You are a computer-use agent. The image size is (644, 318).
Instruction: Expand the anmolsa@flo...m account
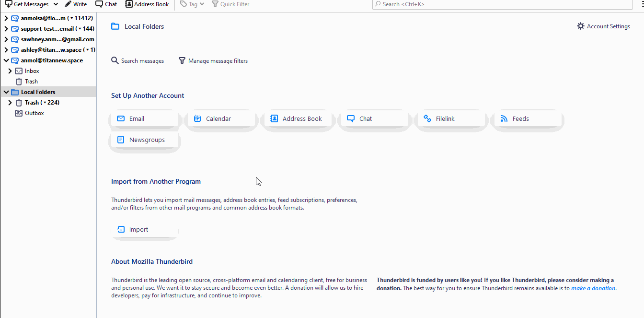[x=6, y=18]
